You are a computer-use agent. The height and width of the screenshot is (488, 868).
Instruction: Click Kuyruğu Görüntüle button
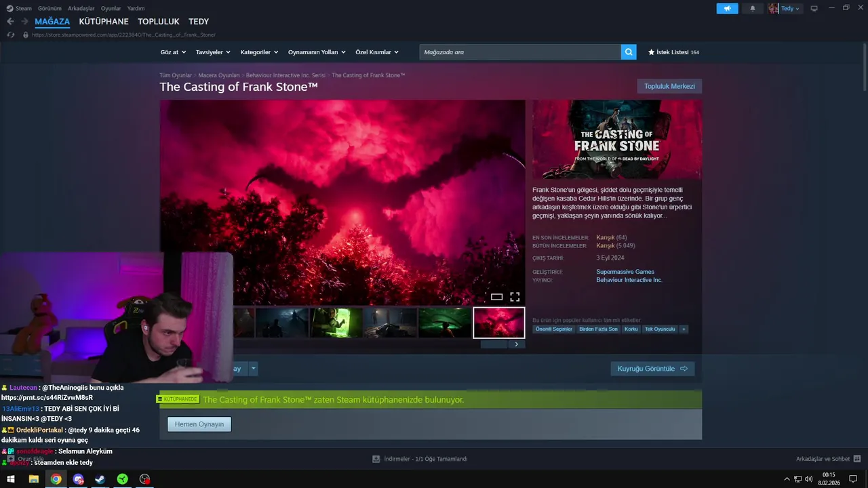point(652,369)
